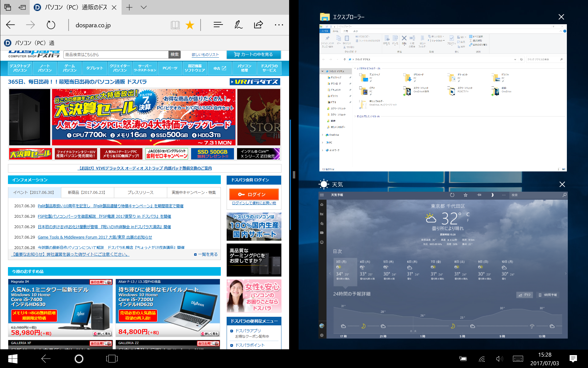Screen dimensions: 588x368
Task: Open a new tab in Edge
Action: (x=129, y=7)
